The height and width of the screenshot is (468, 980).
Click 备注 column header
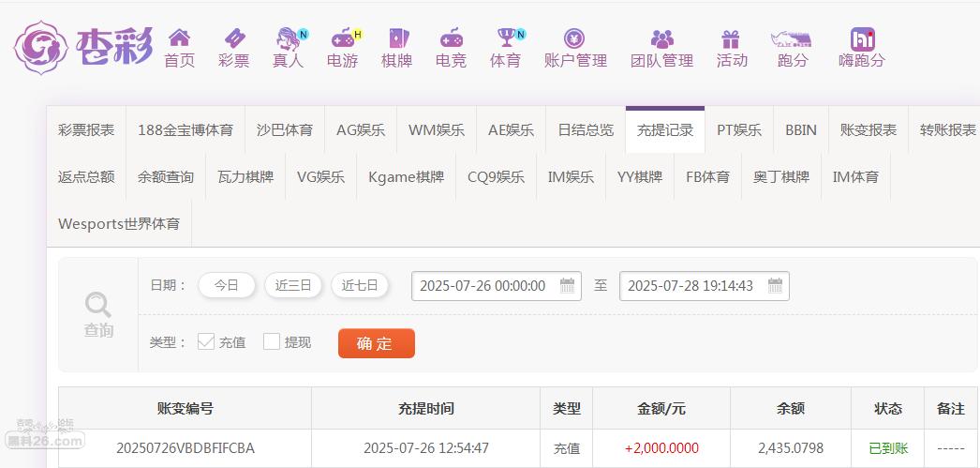pos(951,409)
